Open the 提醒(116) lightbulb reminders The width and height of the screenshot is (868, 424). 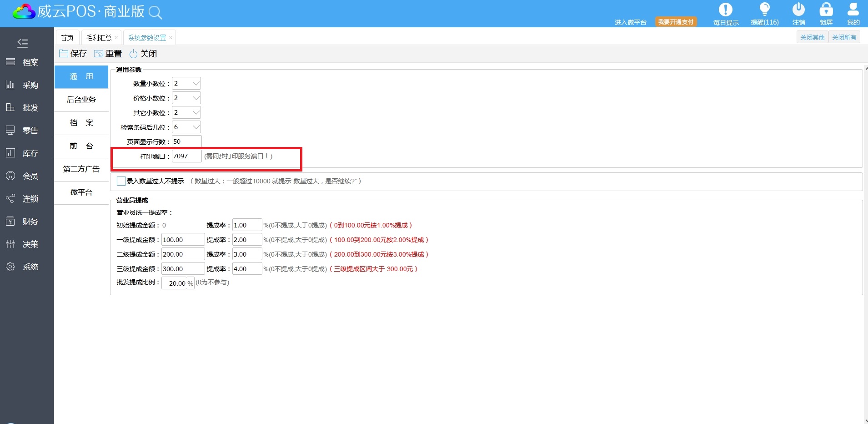click(x=764, y=10)
